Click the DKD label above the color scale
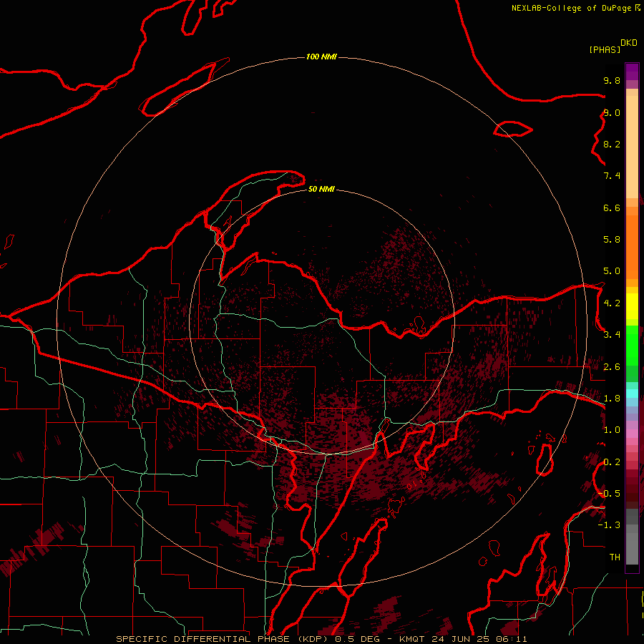 tap(629, 43)
